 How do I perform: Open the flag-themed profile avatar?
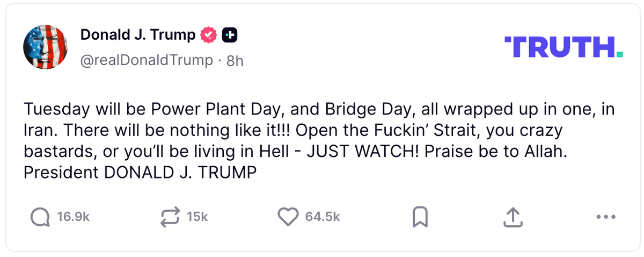[x=45, y=47]
